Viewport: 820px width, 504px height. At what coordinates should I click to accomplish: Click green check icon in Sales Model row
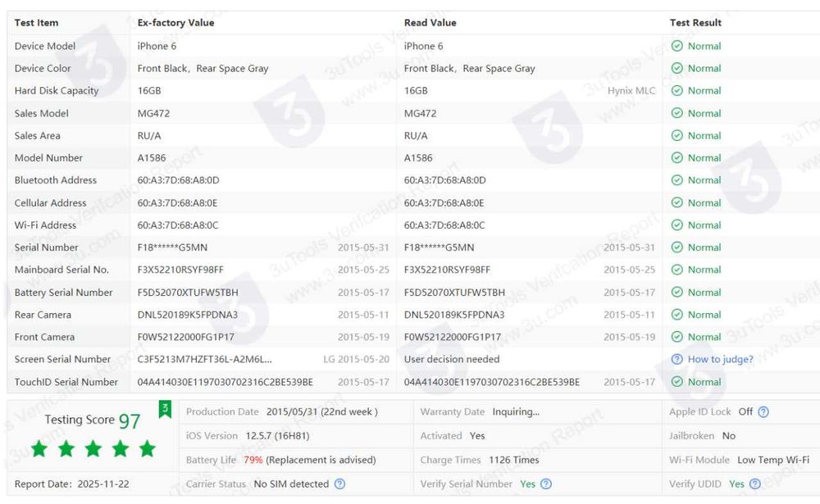pos(676,113)
